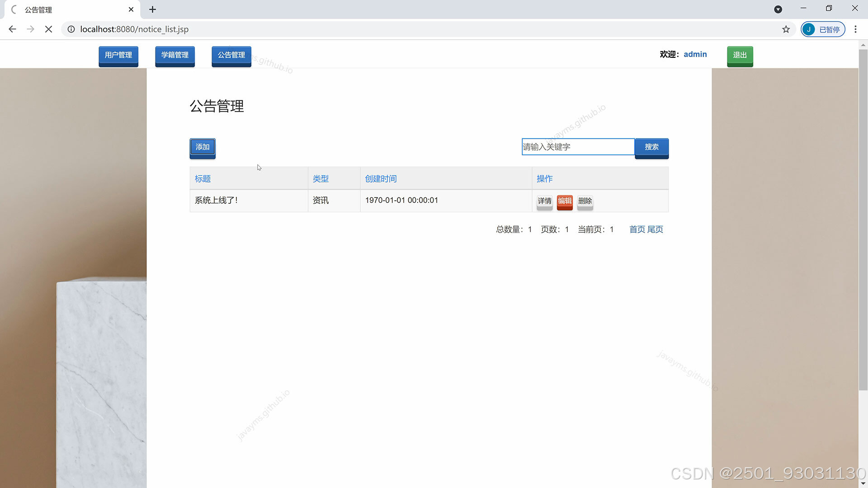Viewport: 868px width, 488px height.
Task: Stop loading the page
Action: click(48, 29)
